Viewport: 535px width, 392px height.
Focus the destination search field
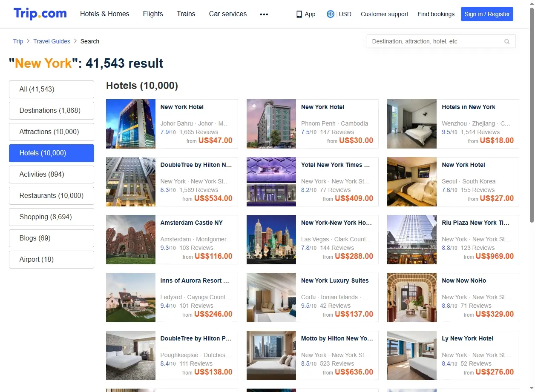click(441, 41)
